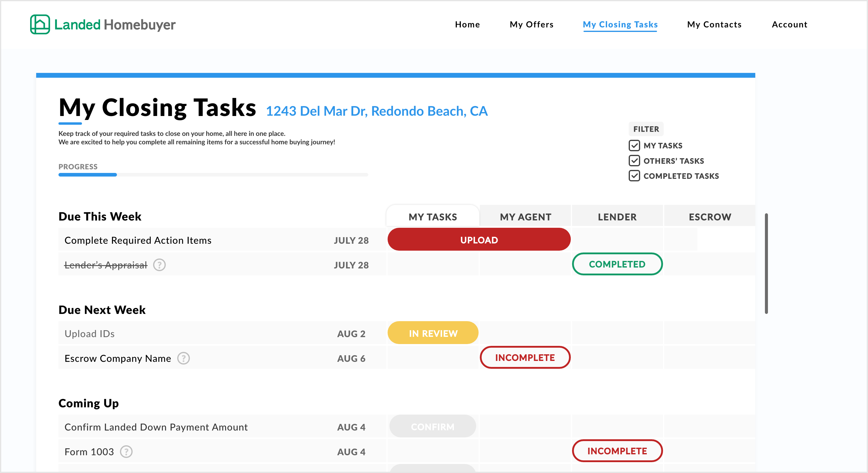Select 'Confirm Landed Down Payment Amount' task

tap(156, 427)
